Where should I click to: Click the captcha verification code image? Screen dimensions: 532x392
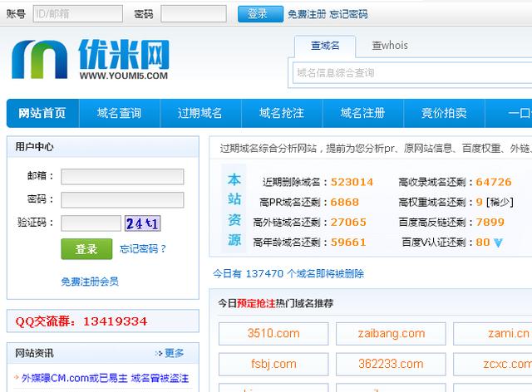(142, 223)
